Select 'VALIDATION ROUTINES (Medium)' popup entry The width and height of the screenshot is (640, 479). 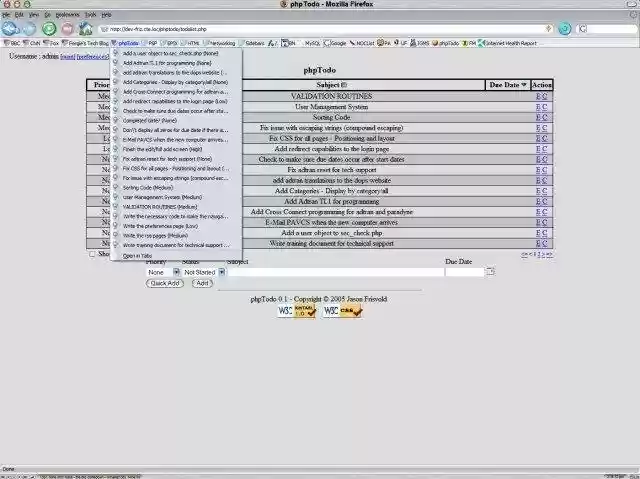point(176,207)
